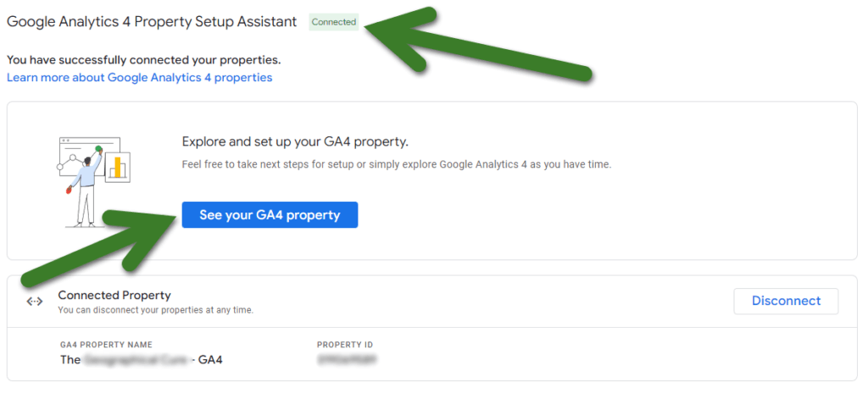Select the blurred property ID value
Screen dimensions: 868x393
tap(347, 360)
